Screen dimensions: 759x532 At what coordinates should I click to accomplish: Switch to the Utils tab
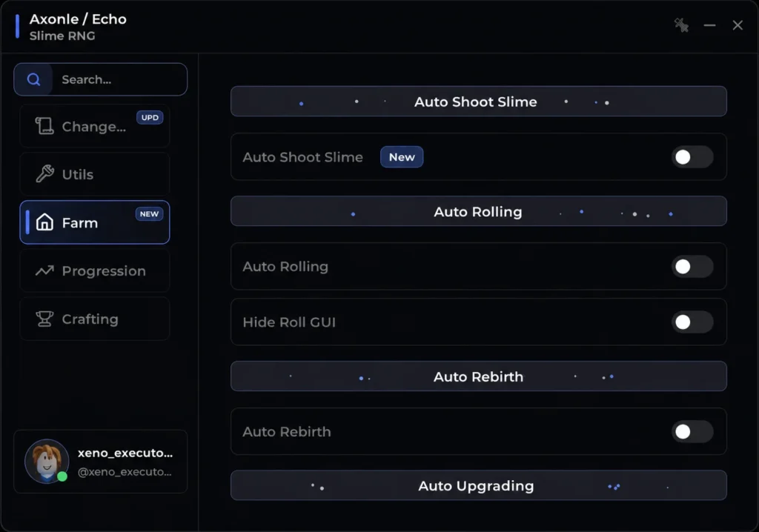(94, 174)
